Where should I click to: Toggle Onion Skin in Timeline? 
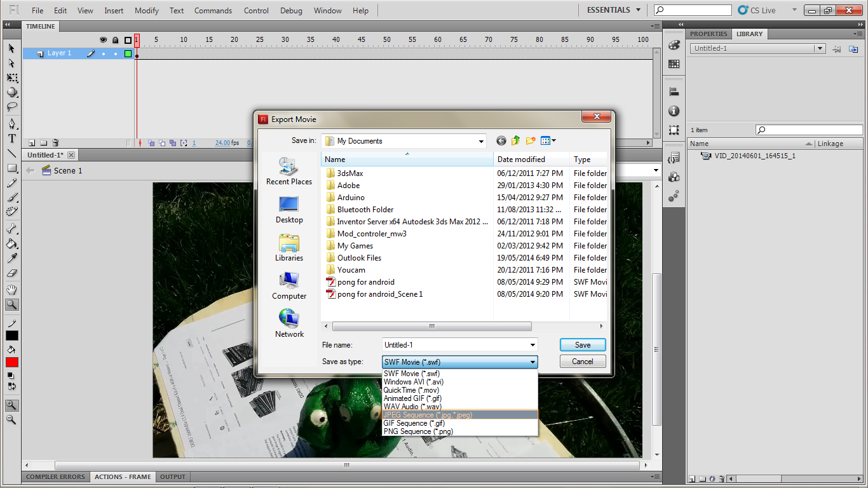pyautogui.click(x=152, y=143)
